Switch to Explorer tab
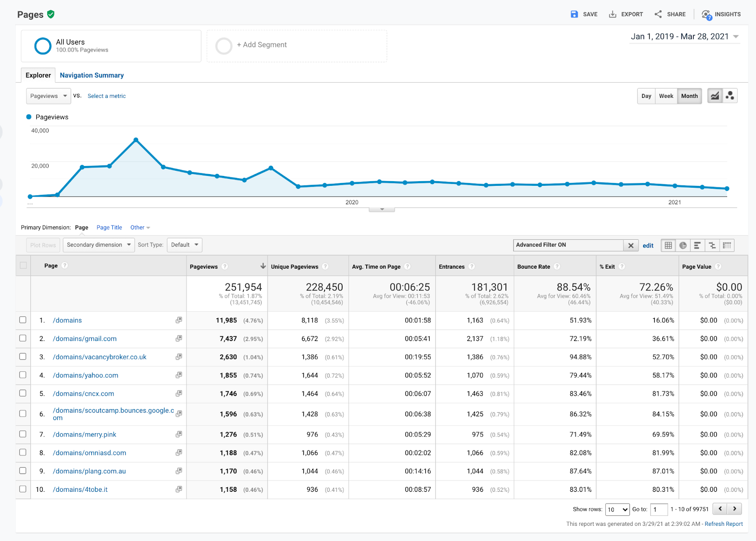The width and height of the screenshot is (756, 541). [x=38, y=75]
